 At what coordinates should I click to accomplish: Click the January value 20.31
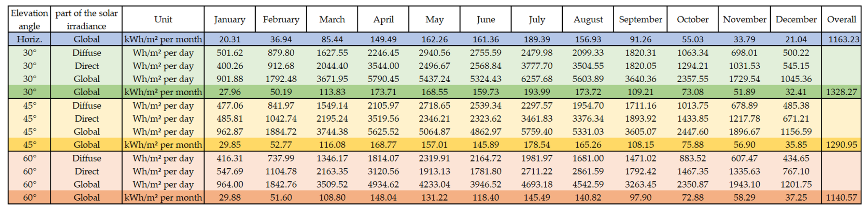coord(229,40)
